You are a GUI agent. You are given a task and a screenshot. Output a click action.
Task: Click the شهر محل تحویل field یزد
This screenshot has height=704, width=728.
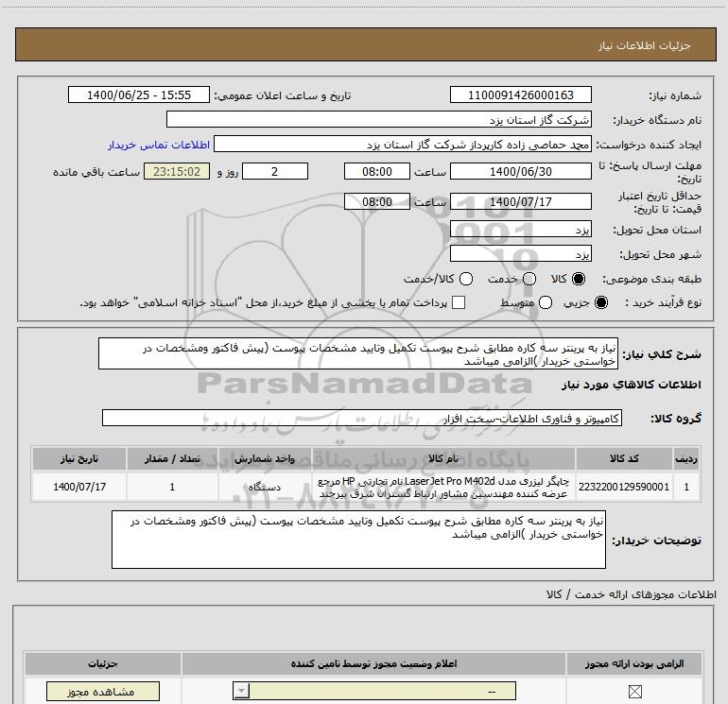point(520,254)
